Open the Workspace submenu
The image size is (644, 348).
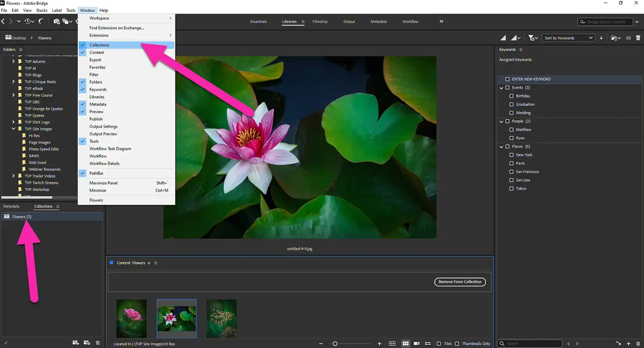pyautogui.click(x=126, y=18)
